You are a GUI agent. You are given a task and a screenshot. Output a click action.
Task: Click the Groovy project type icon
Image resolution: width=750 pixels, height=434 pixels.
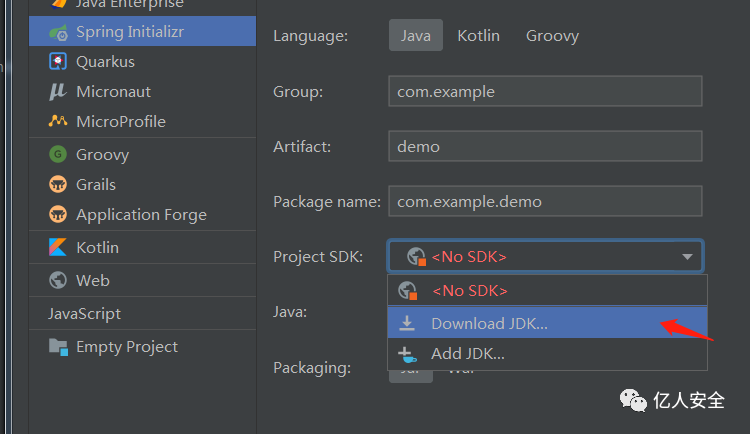coord(58,154)
